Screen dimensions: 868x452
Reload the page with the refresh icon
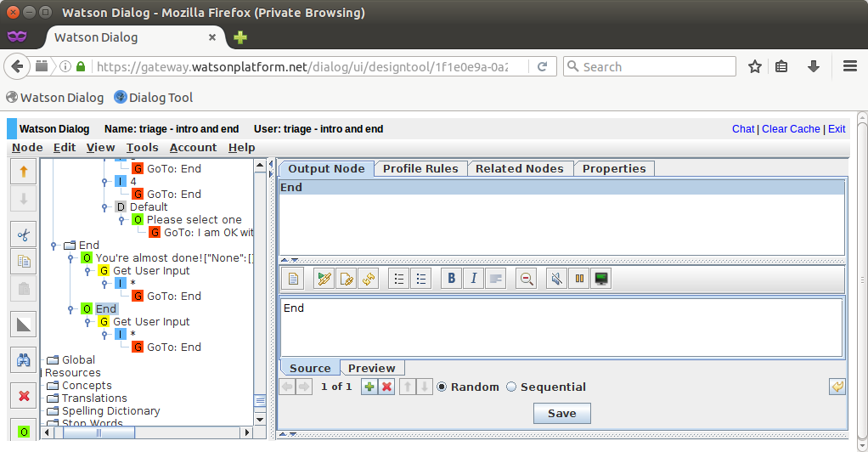[x=543, y=67]
